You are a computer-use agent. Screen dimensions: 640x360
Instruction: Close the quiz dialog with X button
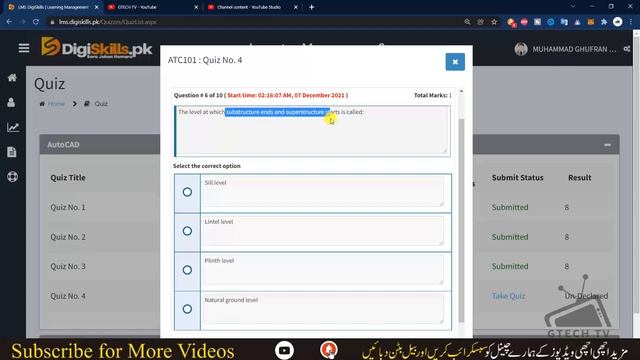tap(455, 62)
